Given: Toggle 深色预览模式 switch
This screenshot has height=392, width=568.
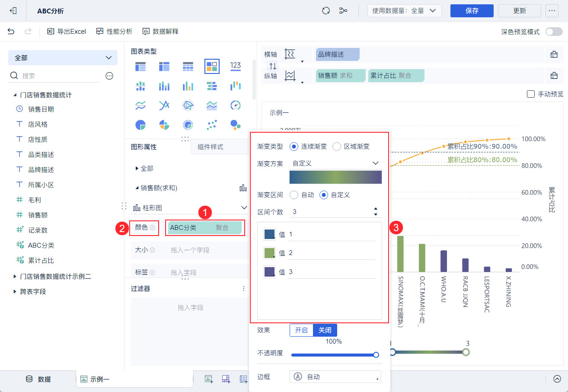Looking at the screenshot, I should 553,32.
